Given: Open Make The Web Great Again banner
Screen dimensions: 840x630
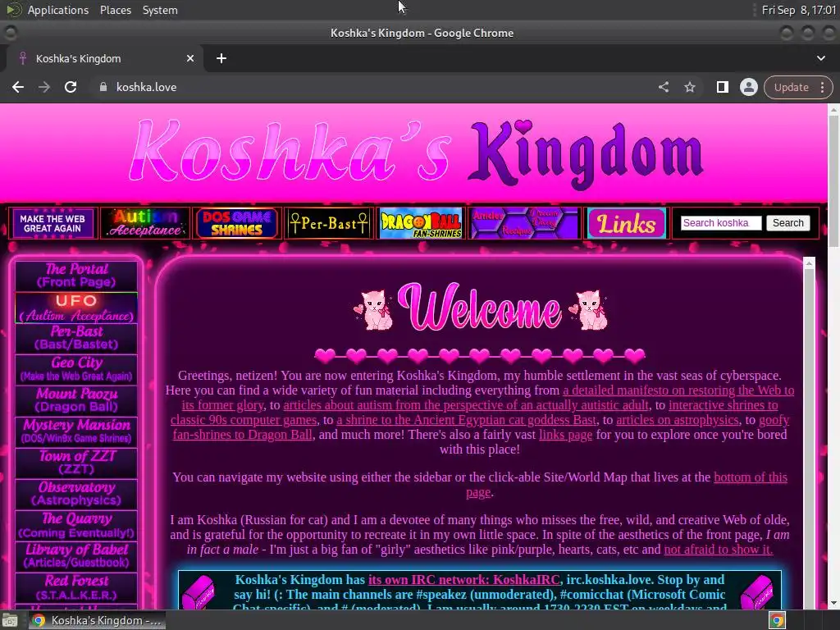Looking at the screenshot, I should pos(52,223).
